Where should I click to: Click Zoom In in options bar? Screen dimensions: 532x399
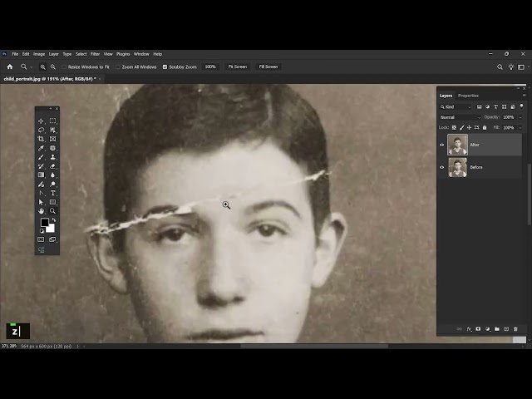coord(42,67)
